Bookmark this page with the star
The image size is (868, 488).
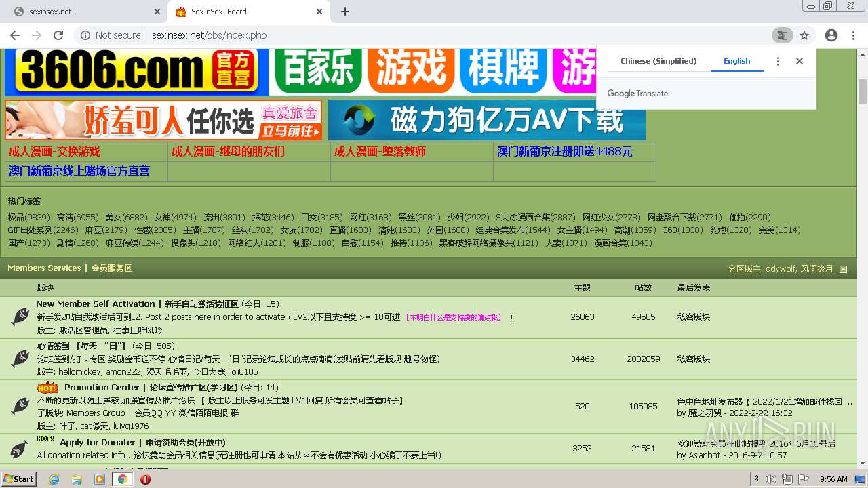click(x=804, y=35)
